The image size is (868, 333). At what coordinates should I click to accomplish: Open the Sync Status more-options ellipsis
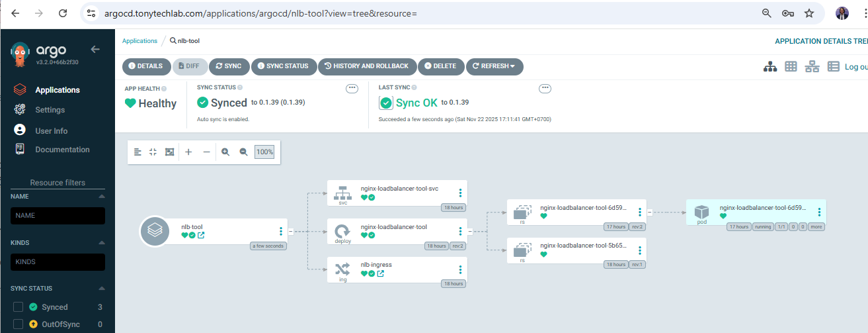[352, 89]
